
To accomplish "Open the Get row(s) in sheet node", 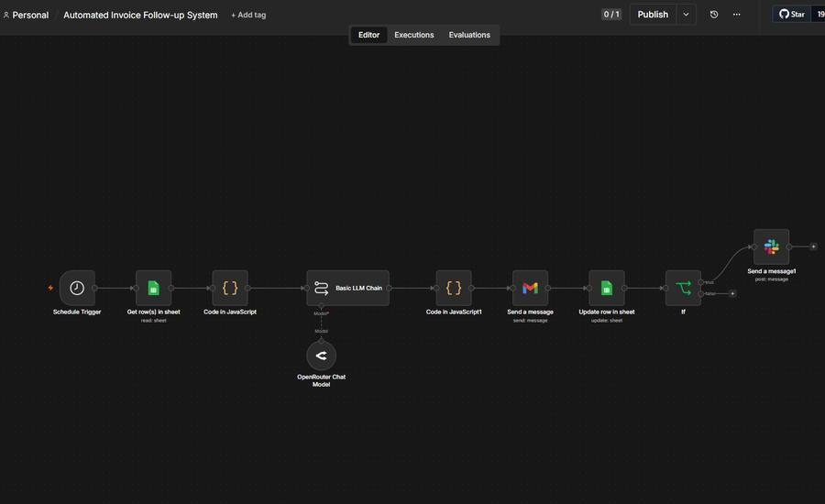I will point(153,288).
